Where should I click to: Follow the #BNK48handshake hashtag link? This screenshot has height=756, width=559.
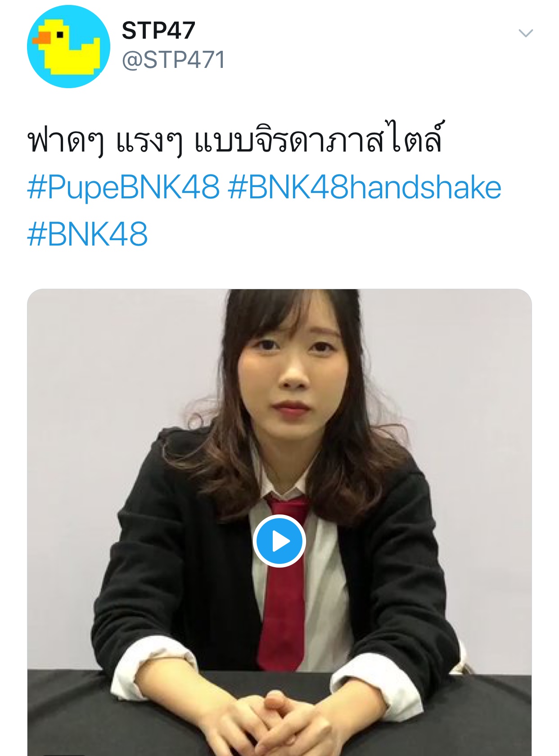pyautogui.click(x=365, y=188)
